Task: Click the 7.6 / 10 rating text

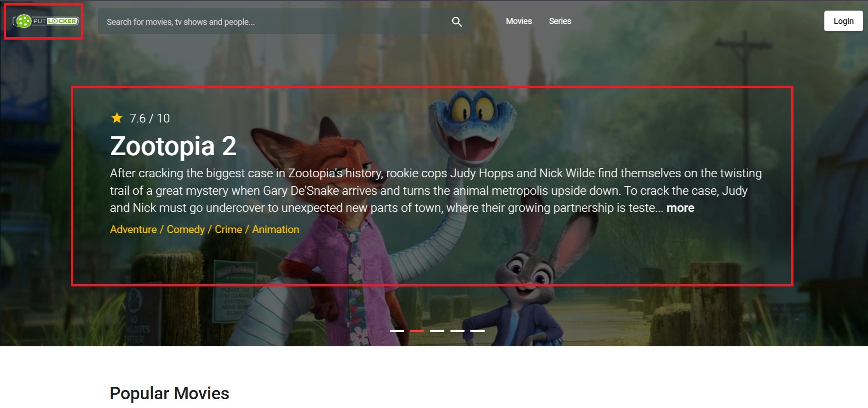Action: click(149, 118)
